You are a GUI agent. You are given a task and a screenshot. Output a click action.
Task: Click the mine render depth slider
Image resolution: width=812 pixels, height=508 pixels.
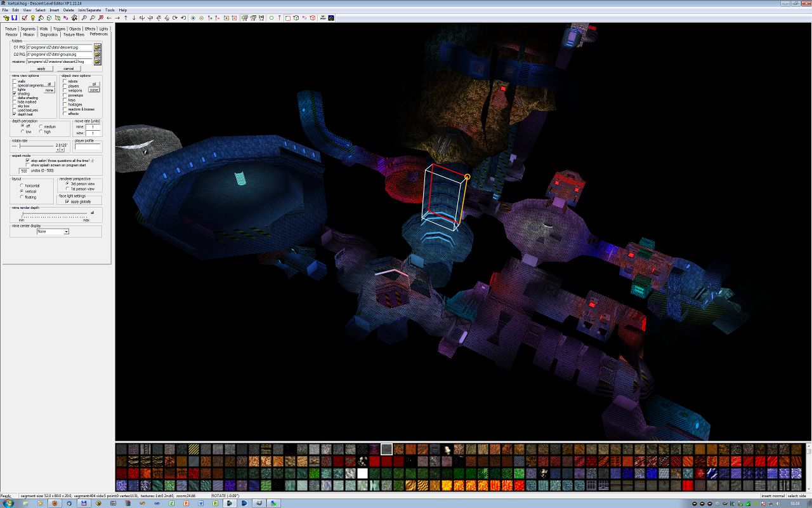[55, 215]
